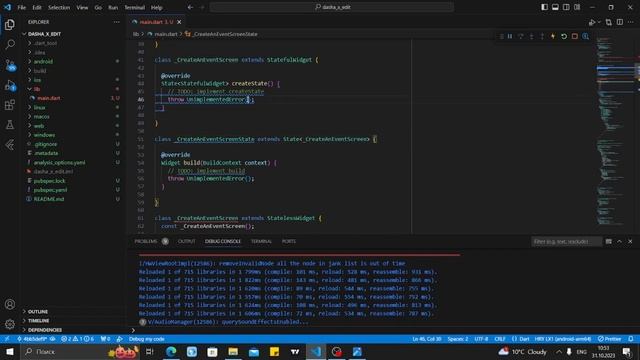Open Microsoft Edge from the taskbar
The width and height of the screenshot is (640, 360).
tap(171, 351)
